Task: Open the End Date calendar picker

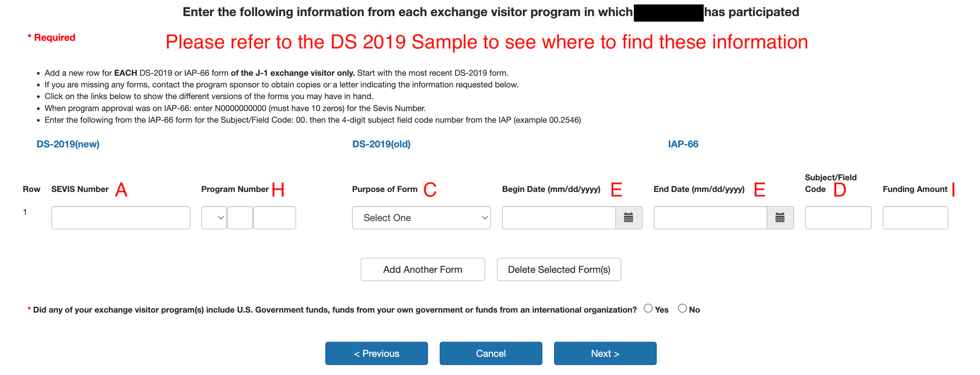Action: click(x=779, y=218)
